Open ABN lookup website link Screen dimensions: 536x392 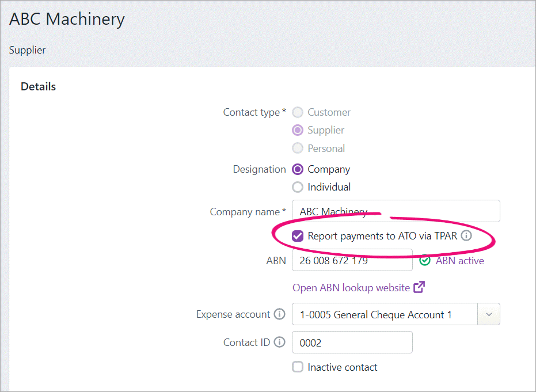[x=351, y=287]
